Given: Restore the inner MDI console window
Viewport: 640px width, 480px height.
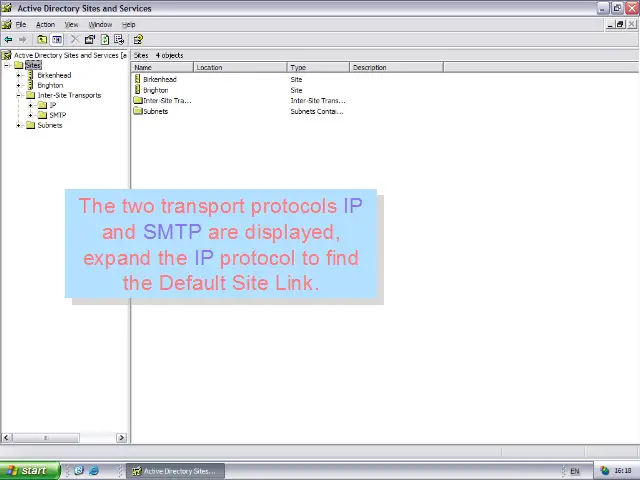Looking at the screenshot, I should [x=620, y=24].
